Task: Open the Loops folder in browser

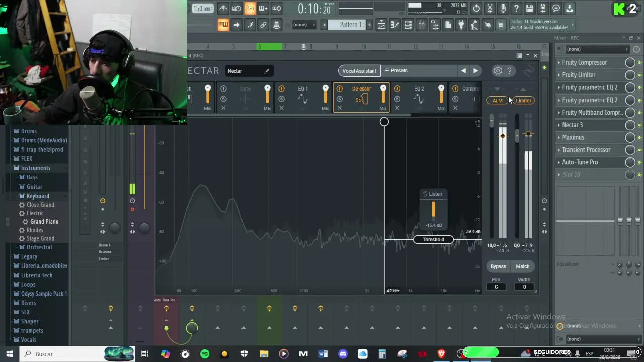Action: (x=28, y=285)
